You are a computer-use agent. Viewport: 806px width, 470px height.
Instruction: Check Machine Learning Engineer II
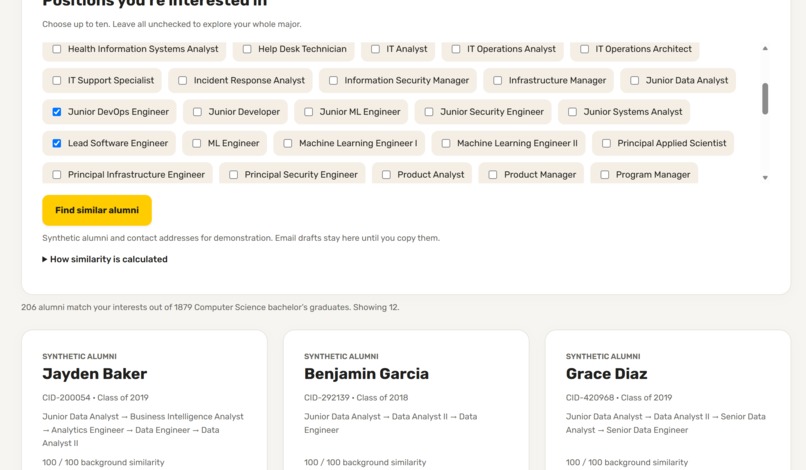tap(446, 143)
